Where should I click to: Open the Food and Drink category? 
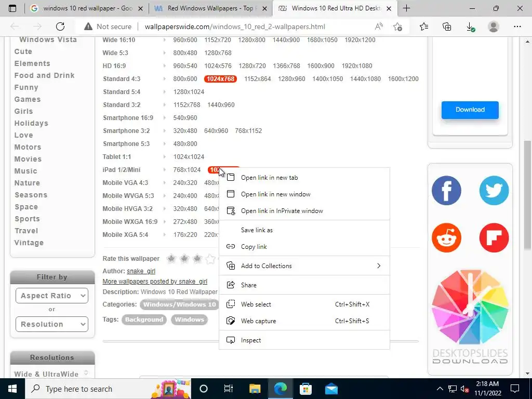[x=45, y=75]
